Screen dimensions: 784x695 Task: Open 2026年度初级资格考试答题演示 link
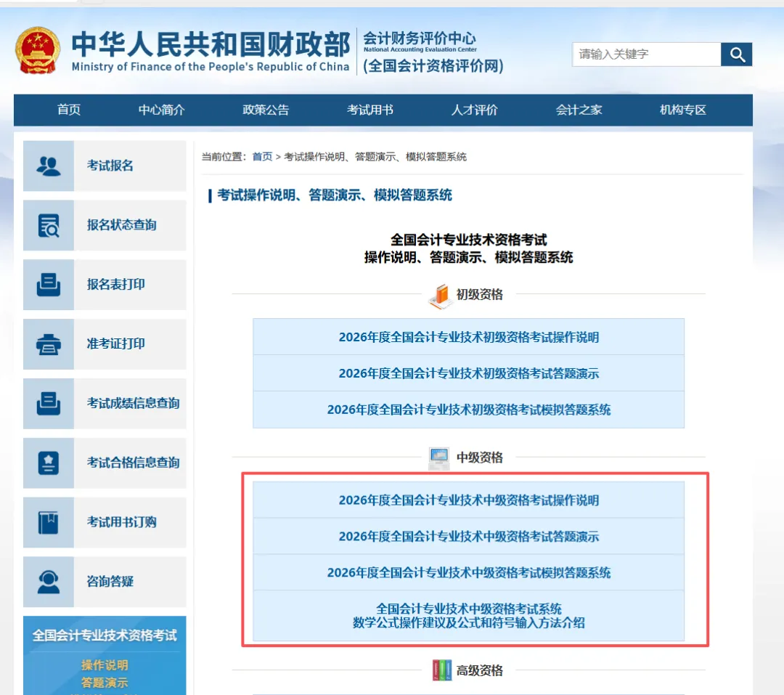point(468,373)
